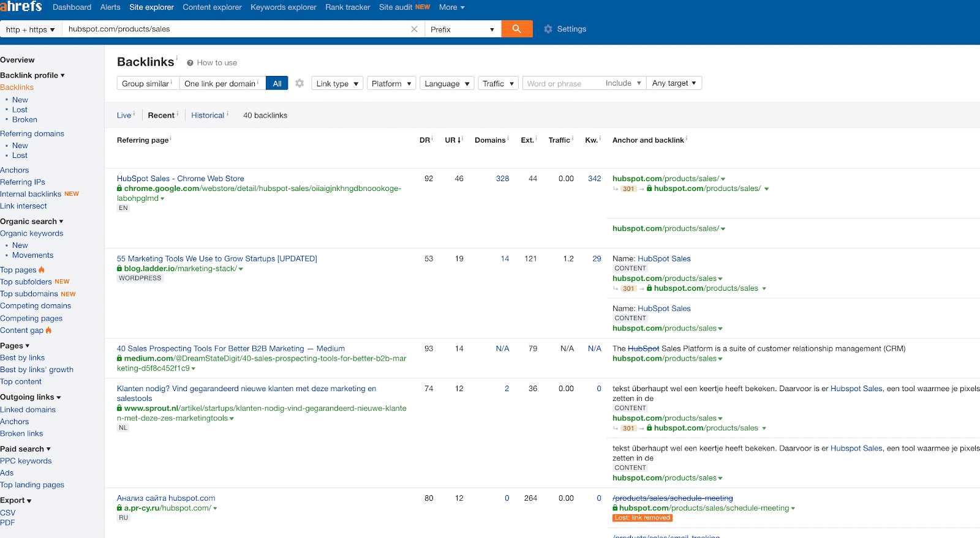980x538 pixels.
Task: Switch to the Historical backlinks tab
Action: click(x=208, y=115)
